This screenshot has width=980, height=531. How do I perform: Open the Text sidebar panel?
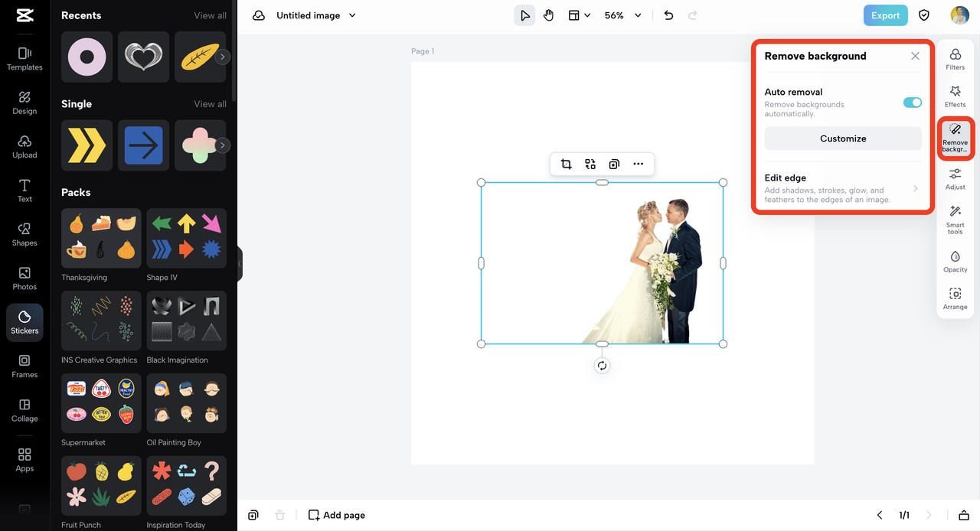pos(24,191)
